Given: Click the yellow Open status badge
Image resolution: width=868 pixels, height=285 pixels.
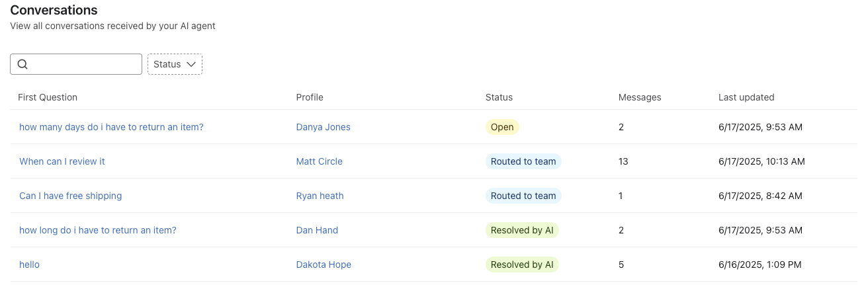Looking at the screenshot, I should 502,127.
